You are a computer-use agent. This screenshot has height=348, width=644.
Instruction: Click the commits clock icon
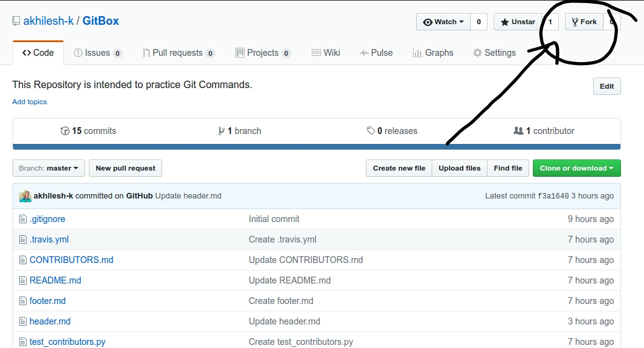click(65, 131)
